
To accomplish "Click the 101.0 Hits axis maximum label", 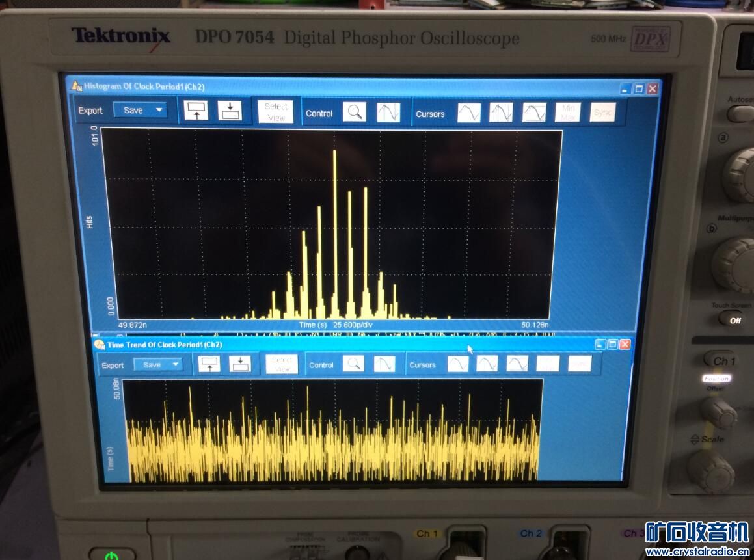I will click(95, 135).
